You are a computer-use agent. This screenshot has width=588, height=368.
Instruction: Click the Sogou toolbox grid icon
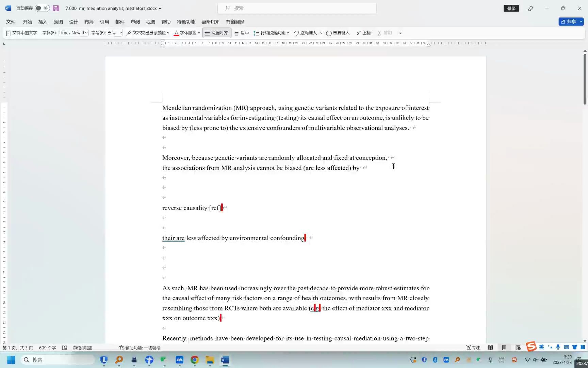(583, 347)
